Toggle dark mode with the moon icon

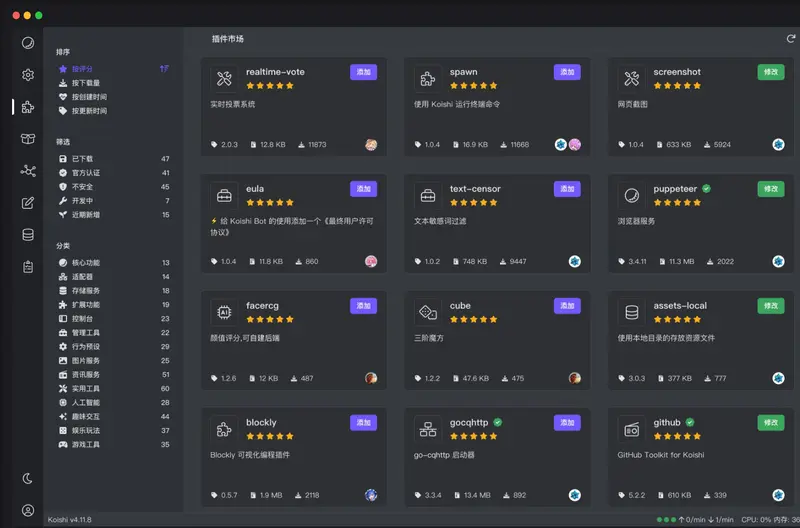tap(28, 479)
